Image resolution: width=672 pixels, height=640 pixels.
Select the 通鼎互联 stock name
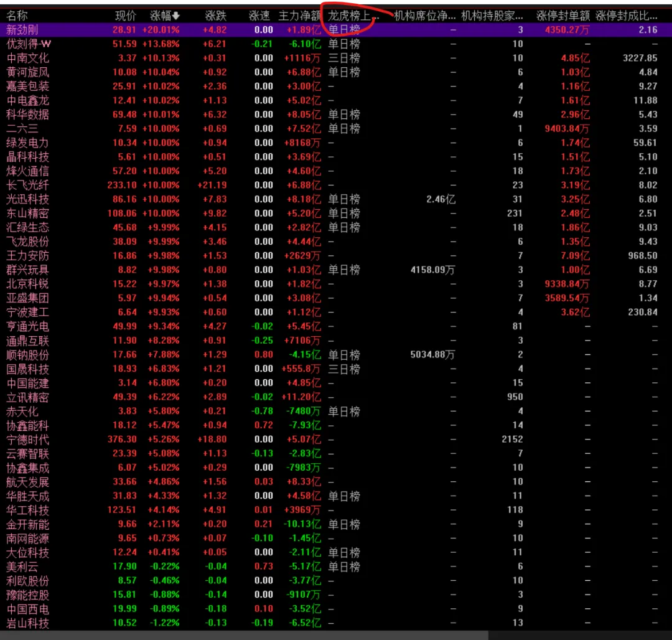[x=28, y=341]
